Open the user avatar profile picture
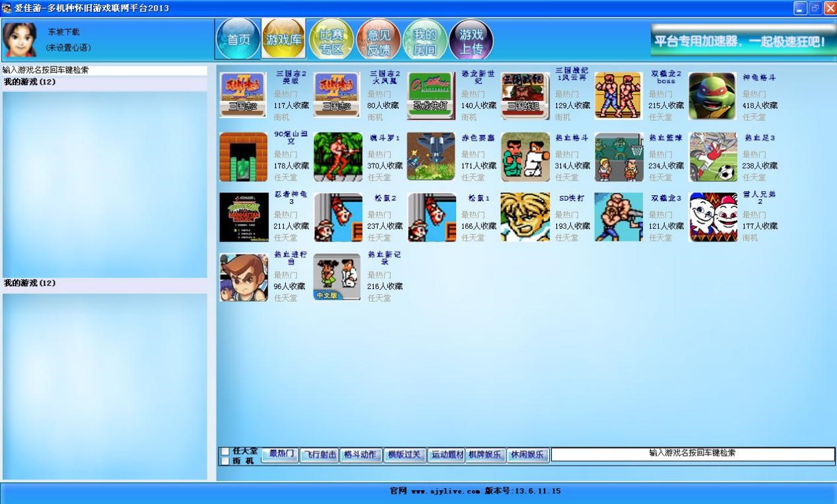The height and width of the screenshot is (504, 837). tap(20, 40)
